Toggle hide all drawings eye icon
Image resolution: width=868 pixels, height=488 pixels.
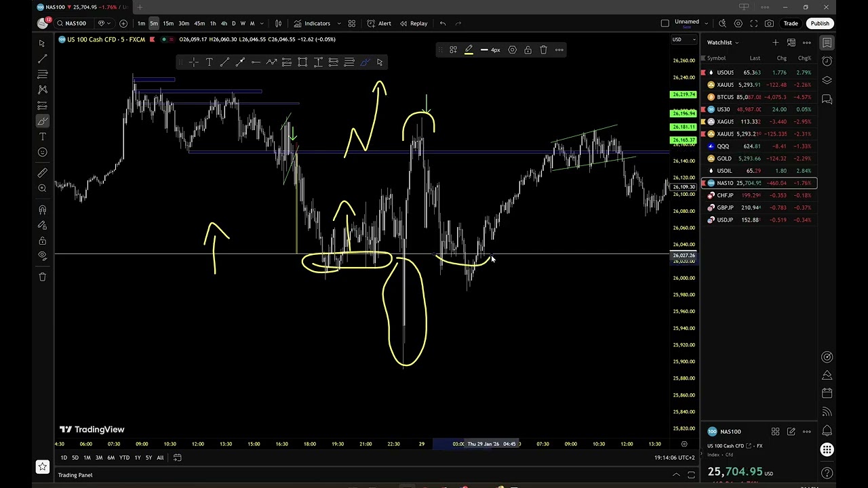click(x=42, y=256)
